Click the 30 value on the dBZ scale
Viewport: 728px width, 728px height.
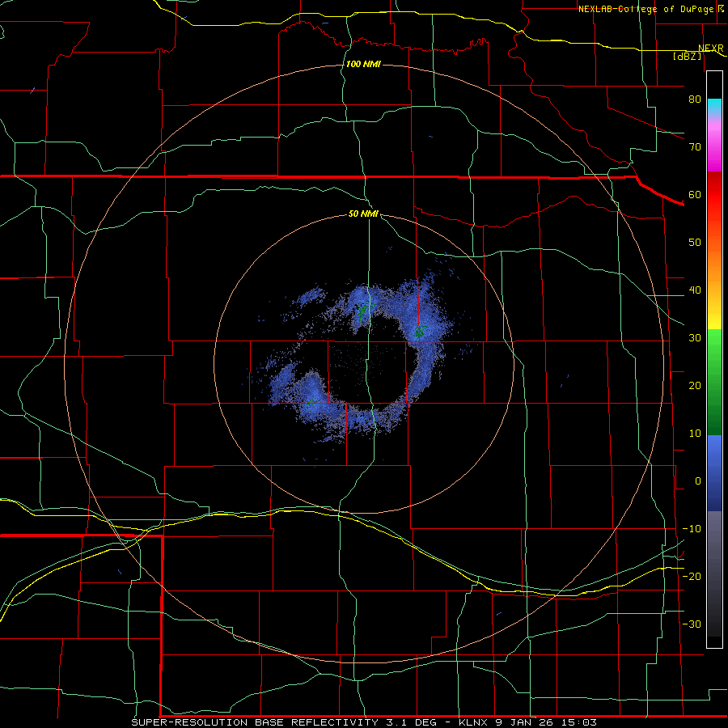(695, 337)
